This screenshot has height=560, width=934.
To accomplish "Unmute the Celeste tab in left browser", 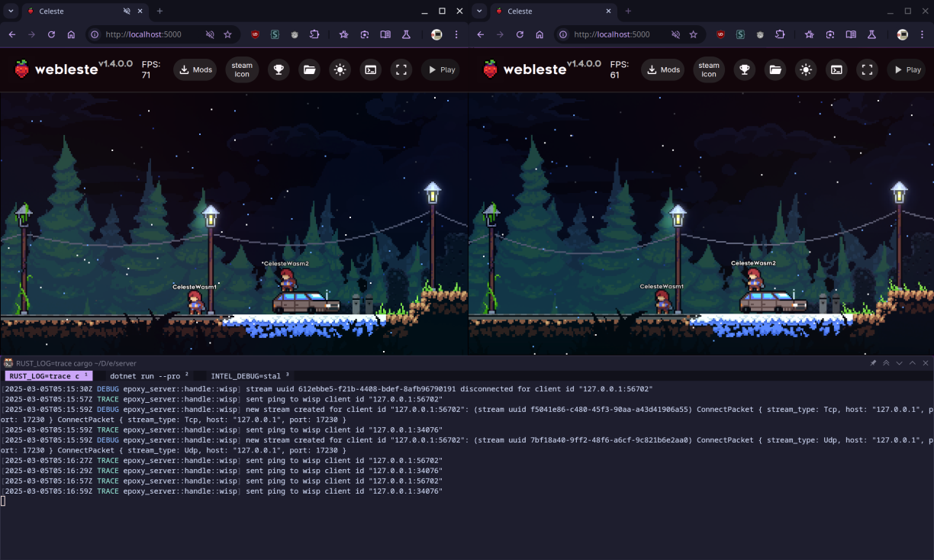I will (x=127, y=11).
